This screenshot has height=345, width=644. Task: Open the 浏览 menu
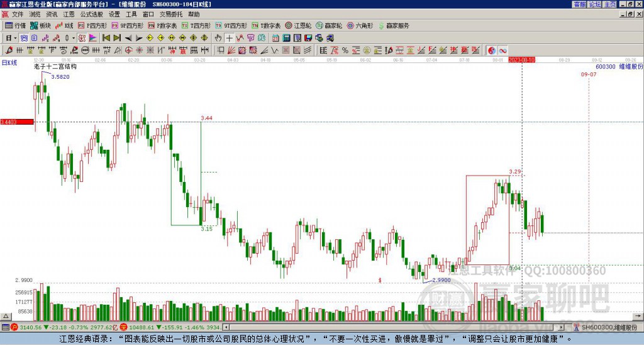[35, 14]
